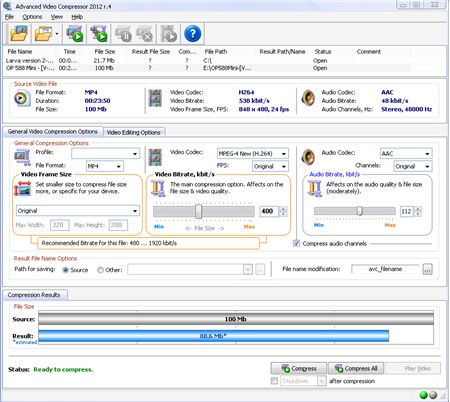Open the folder-of-files toolbar icon

tap(43, 34)
